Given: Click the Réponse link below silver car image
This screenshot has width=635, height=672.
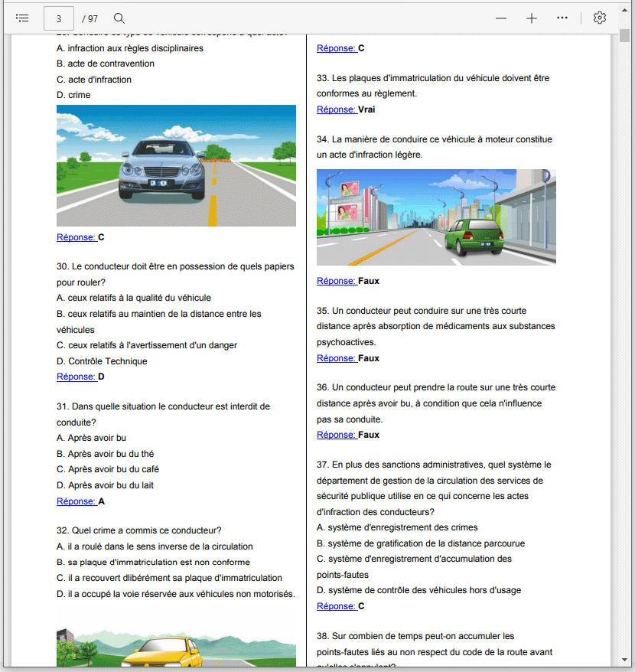Looking at the screenshot, I should pyautogui.click(x=76, y=237).
